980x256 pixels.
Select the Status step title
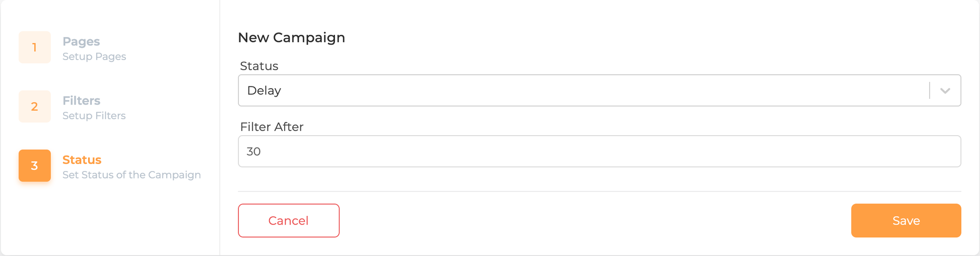(82, 160)
